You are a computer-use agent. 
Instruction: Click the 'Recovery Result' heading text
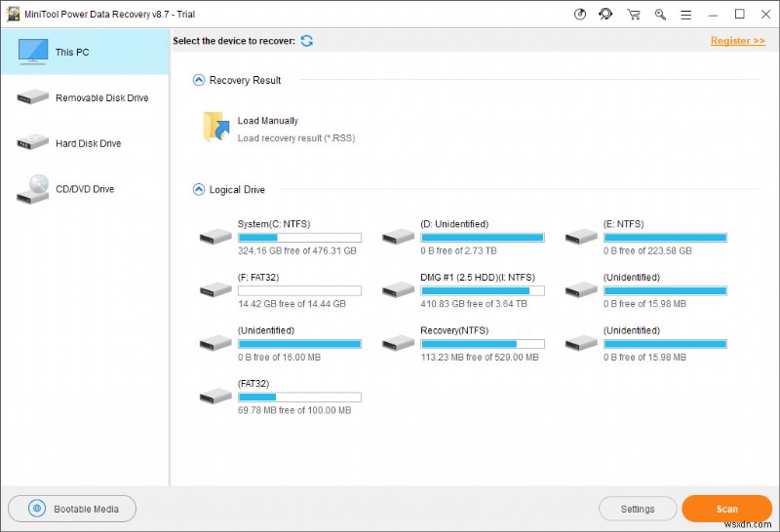click(x=246, y=80)
